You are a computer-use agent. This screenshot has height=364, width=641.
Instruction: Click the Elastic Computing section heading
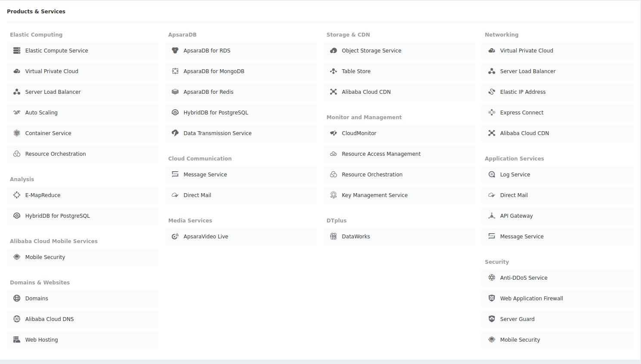[x=36, y=35]
